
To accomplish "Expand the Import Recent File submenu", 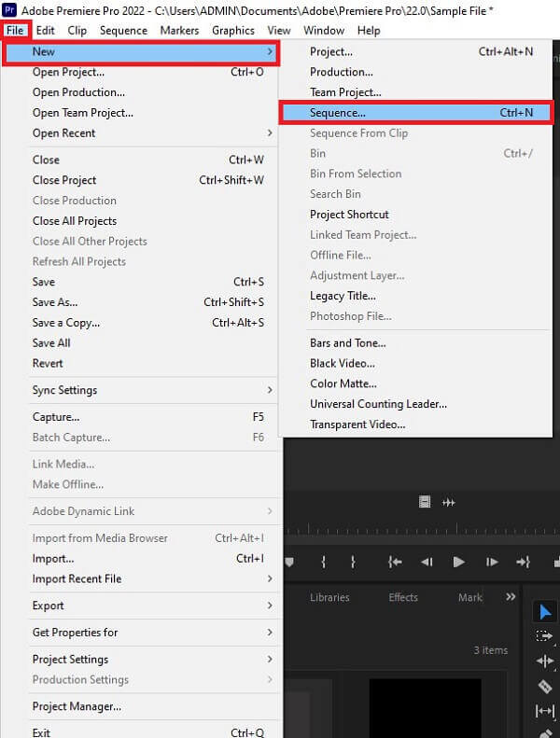I will point(270,578).
